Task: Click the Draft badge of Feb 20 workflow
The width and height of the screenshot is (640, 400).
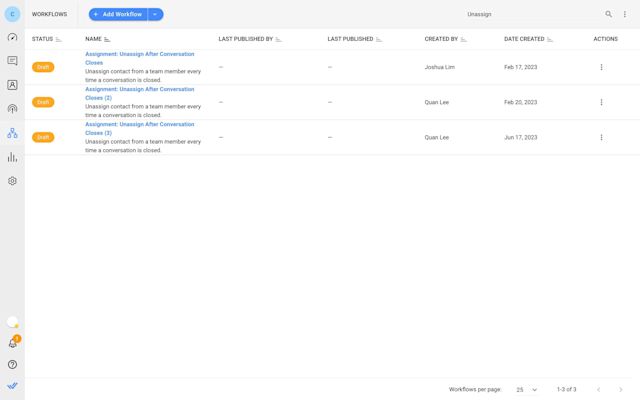Action: [x=43, y=102]
